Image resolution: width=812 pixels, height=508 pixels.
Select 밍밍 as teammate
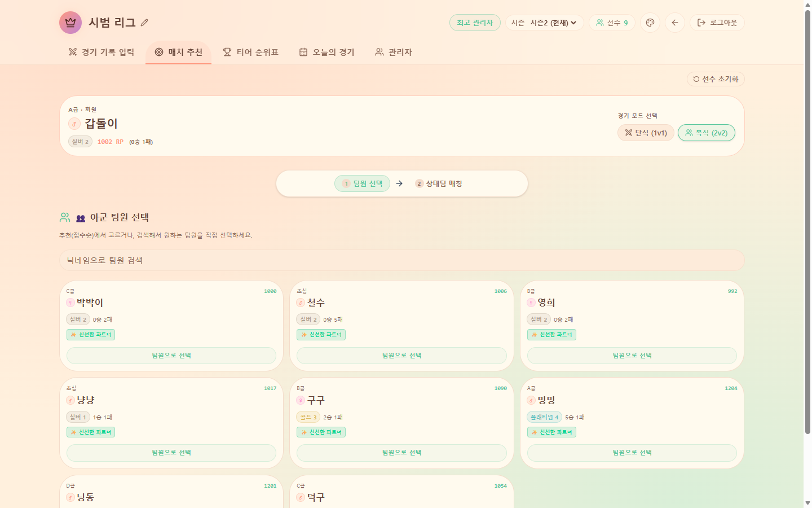tap(632, 453)
